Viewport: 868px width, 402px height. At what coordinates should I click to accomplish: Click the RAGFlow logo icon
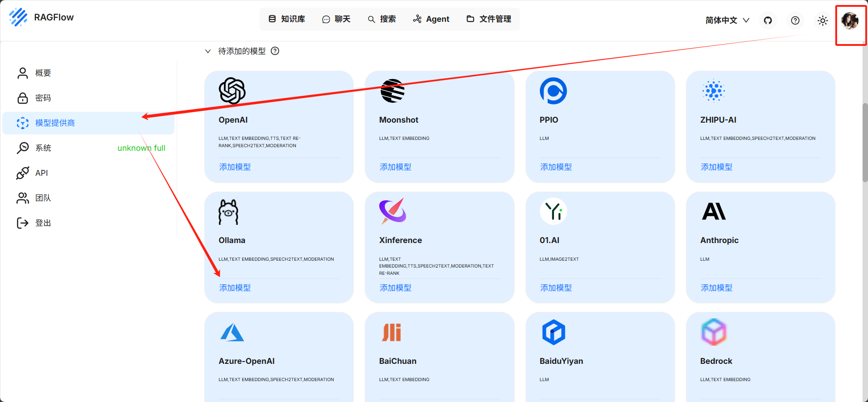point(18,17)
